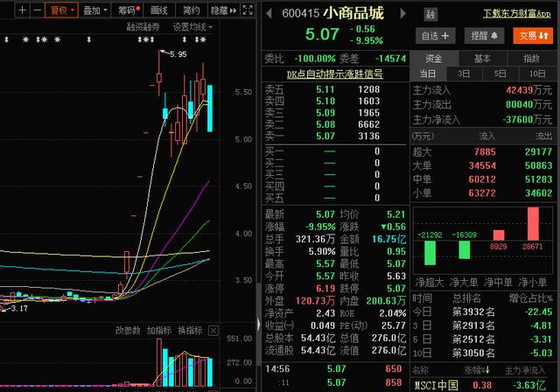Click 涨停 price 6.19

click(x=325, y=288)
